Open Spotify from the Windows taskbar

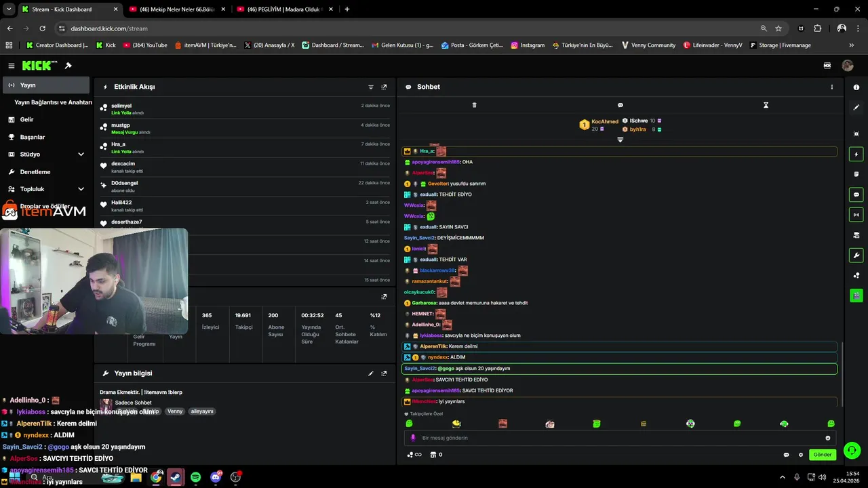(196, 477)
